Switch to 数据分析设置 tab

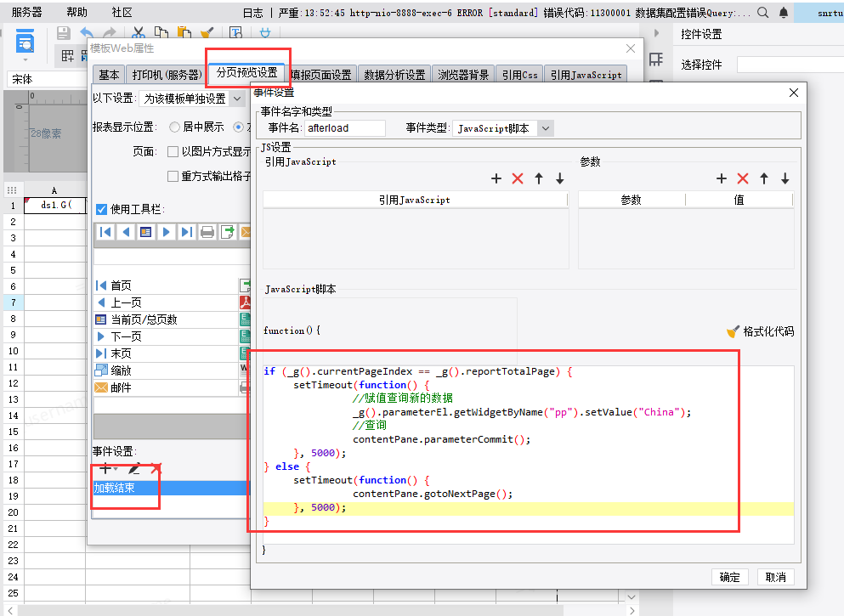click(x=394, y=75)
